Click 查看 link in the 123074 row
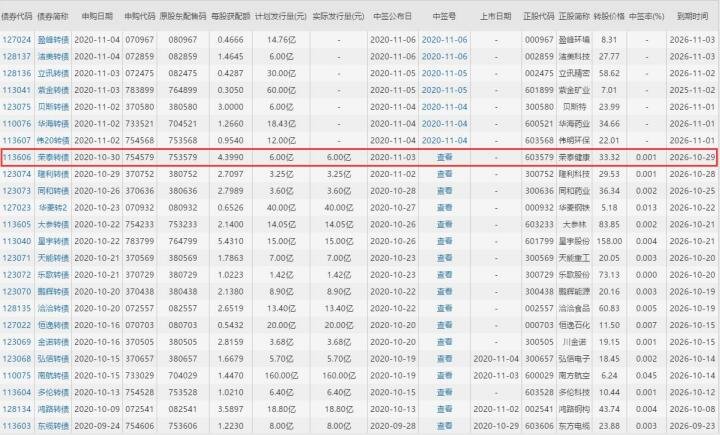This screenshot has width=720, height=435. 444,174
